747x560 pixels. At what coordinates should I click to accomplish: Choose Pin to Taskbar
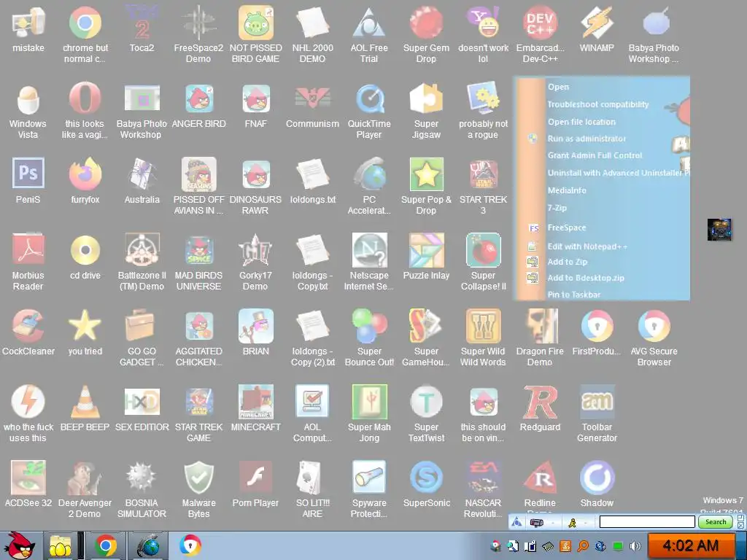[x=573, y=295]
